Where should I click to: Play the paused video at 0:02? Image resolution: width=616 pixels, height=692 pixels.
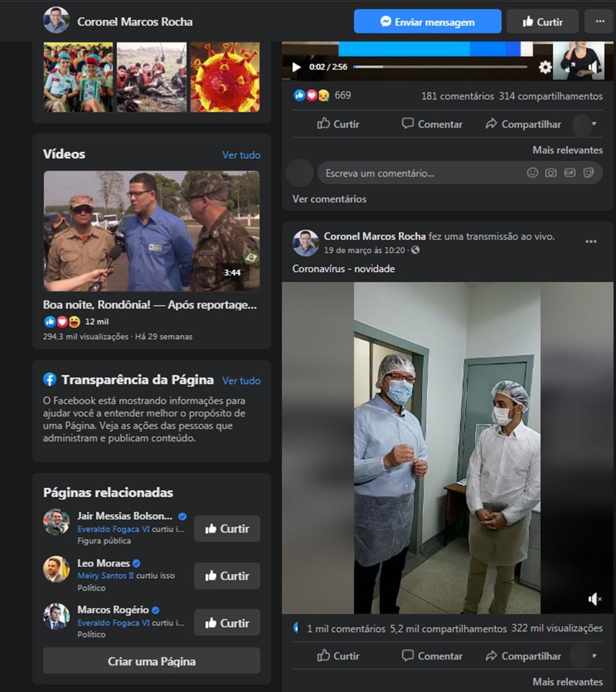(x=296, y=67)
